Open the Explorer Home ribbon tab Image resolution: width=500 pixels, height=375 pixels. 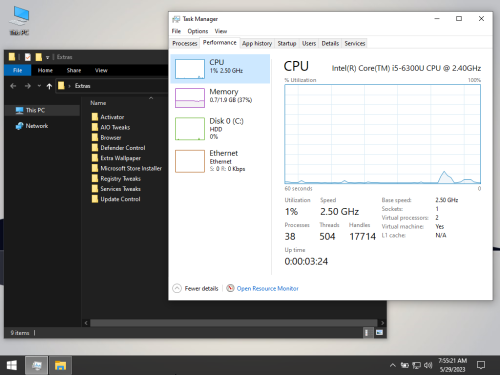click(45, 70)
